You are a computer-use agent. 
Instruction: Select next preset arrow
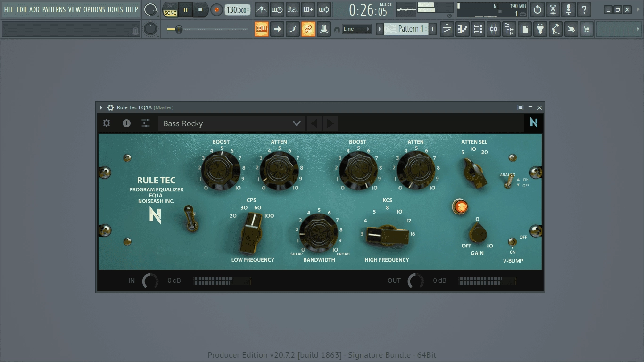click(330, 123)
